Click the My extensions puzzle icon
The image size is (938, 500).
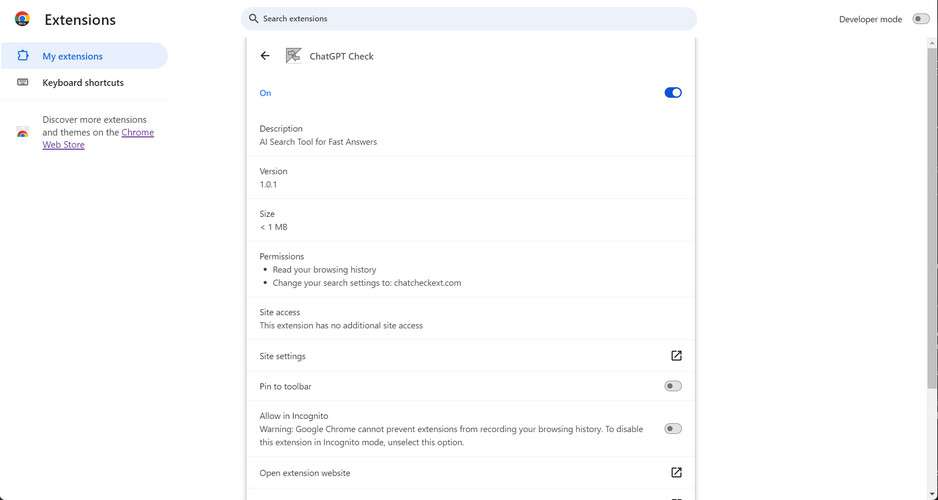tap(23, 57)
